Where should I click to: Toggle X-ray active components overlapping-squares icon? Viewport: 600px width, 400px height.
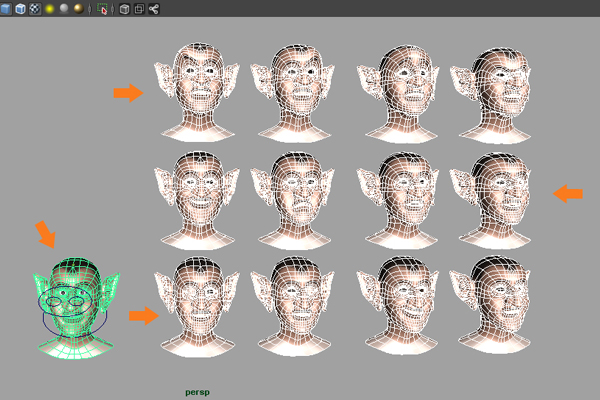click(x=139, y=9)
